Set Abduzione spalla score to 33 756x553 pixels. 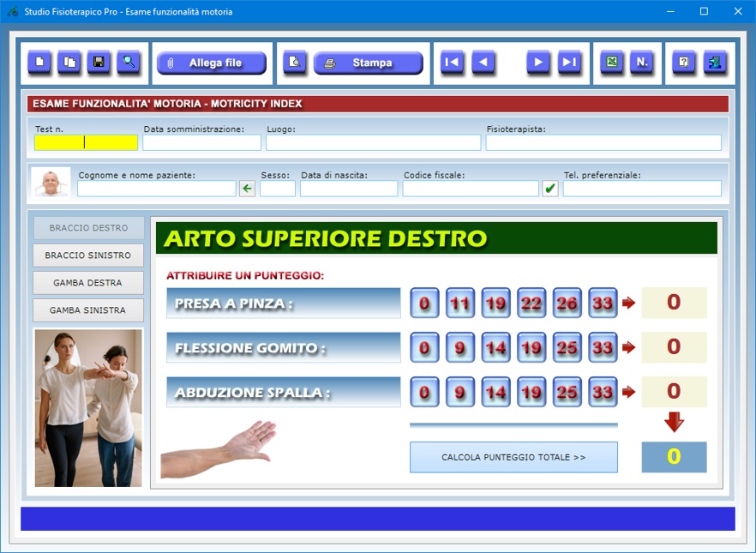click(603, 392)
